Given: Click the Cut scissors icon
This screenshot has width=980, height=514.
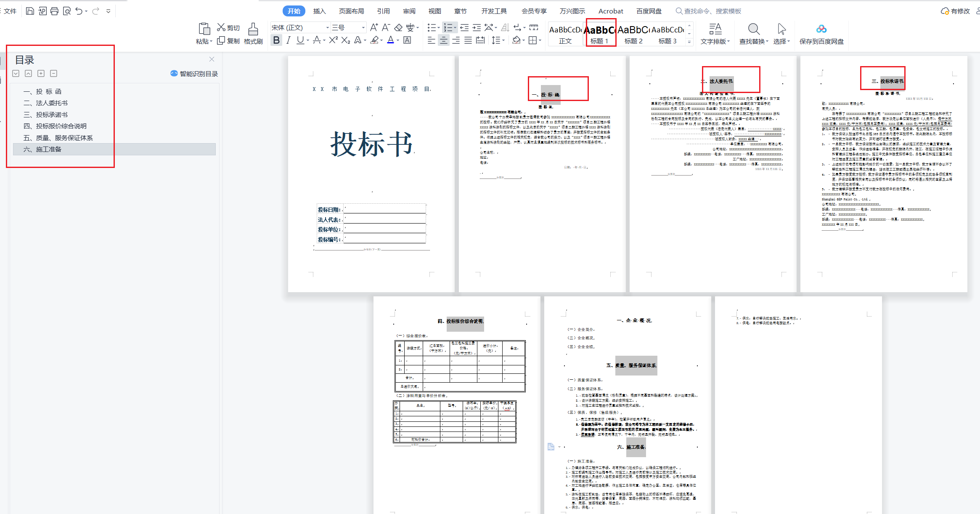Looking at the screenshot, I should tap(221, 27).
